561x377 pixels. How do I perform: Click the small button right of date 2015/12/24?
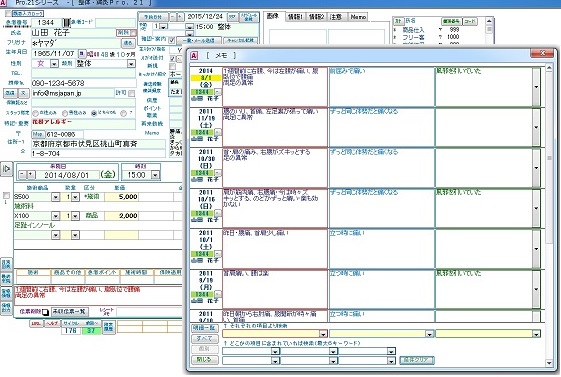click(232, 17)
